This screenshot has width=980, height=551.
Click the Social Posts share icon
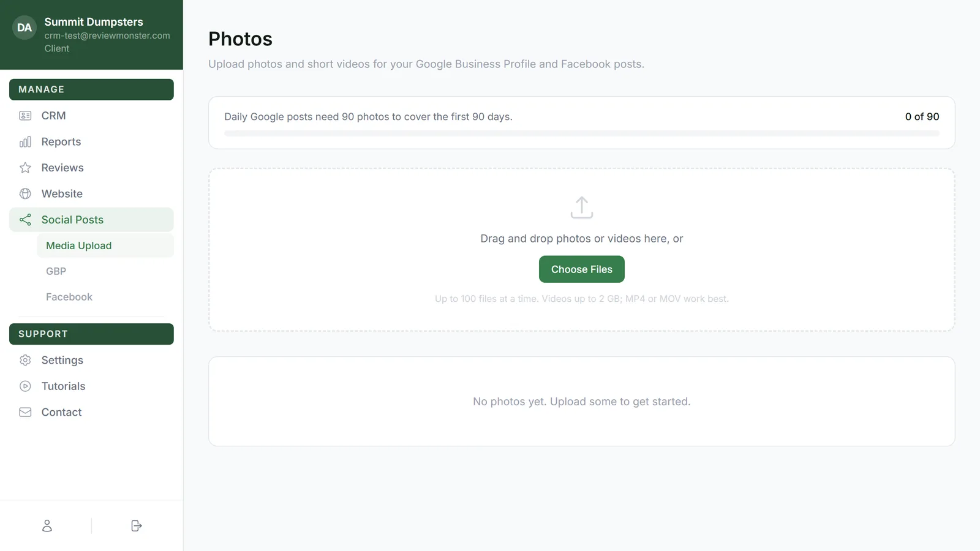(x=25, y=220)
